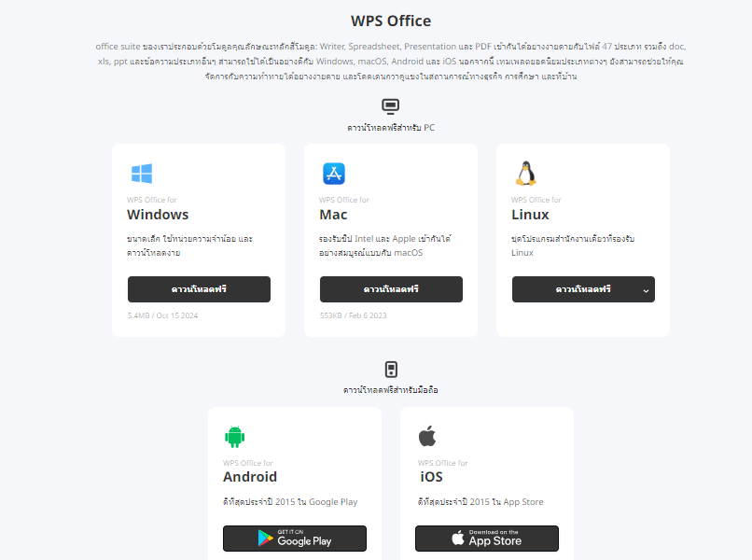Screen dimensions: 752x560
Task: Open the Get it on Google Play badge
Action: (295, 539)
